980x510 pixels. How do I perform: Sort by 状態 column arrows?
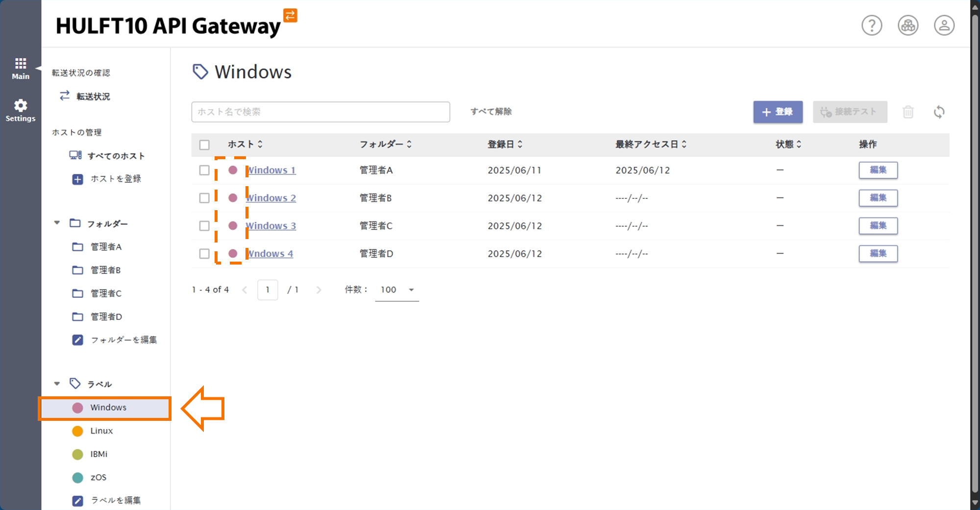click(x=799, y=144)
